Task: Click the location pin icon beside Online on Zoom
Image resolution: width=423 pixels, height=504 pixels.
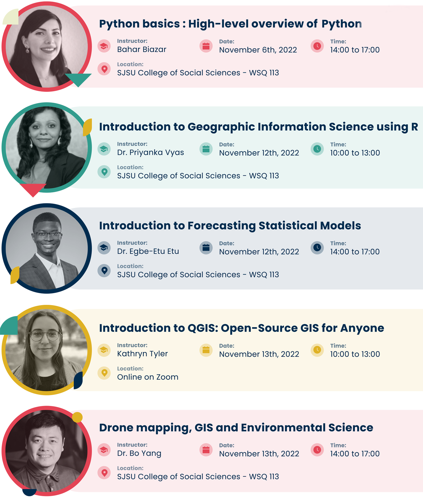Action: point(104,373)
